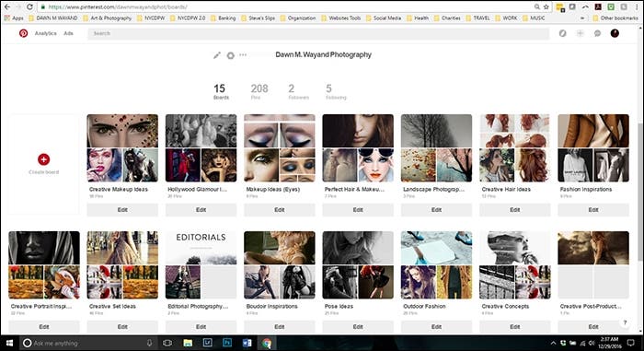Click the taskbar clock showing 2:37 AM
Viewport: 644px width, 351px height.
(609, 343)
